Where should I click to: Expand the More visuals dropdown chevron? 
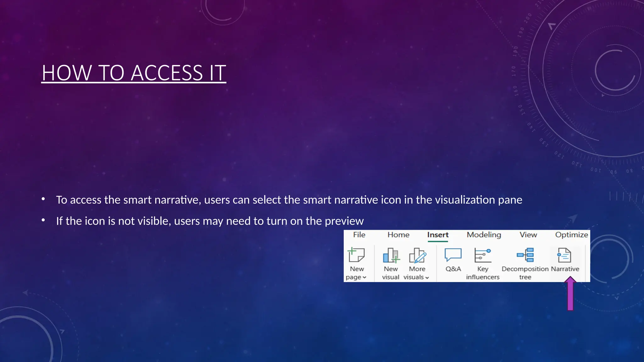coord(427,277)
